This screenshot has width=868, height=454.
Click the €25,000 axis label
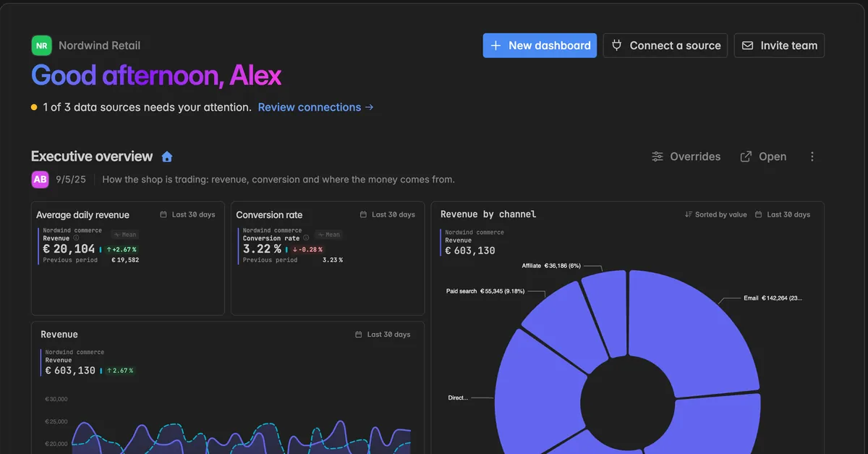click(x=56, y=421)
